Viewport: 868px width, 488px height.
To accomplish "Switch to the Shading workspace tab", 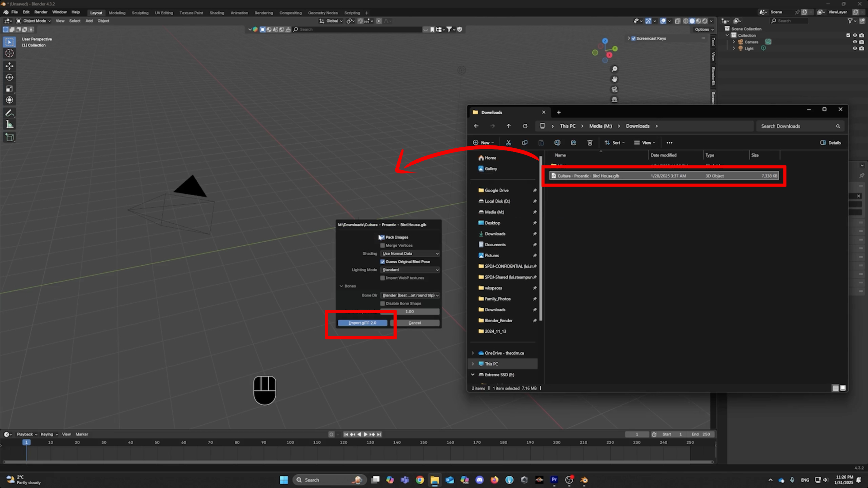I will 217,13.
